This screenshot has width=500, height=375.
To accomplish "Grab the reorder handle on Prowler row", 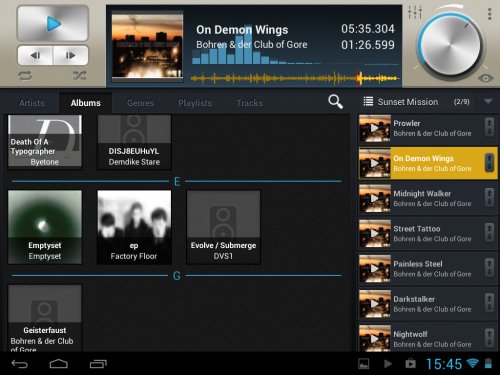I will (489, 127).
